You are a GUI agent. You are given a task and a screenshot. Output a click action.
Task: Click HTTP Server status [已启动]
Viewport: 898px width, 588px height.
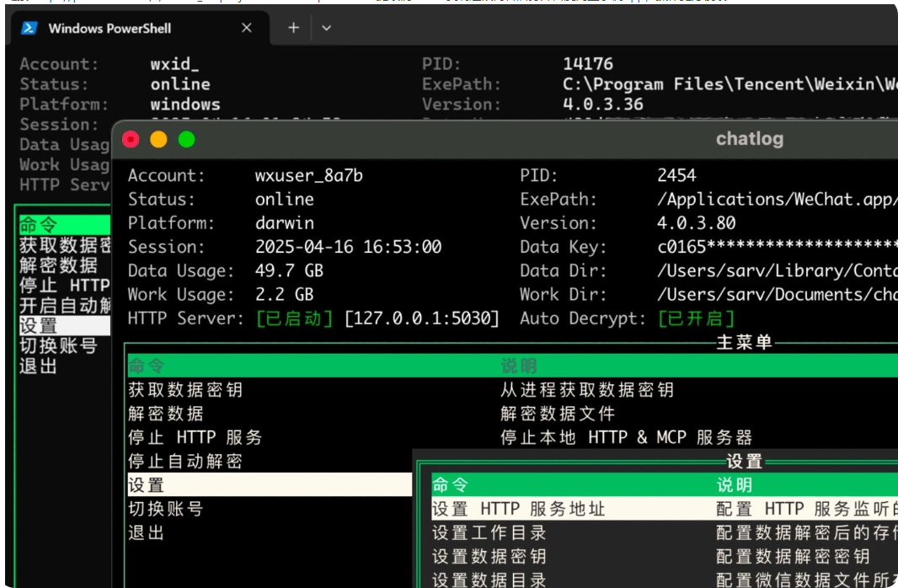(x=294, y=318)
